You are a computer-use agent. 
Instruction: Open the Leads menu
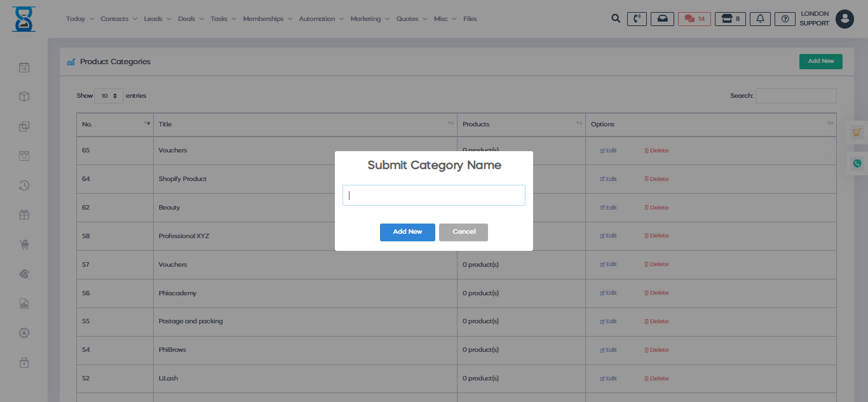click(153, 18)
